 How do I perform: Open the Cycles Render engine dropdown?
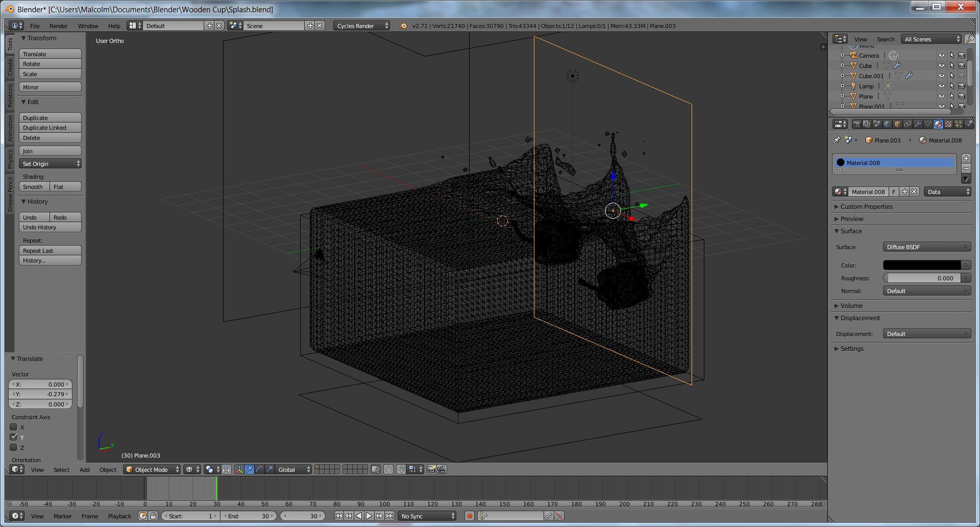[x=362, y=26]
